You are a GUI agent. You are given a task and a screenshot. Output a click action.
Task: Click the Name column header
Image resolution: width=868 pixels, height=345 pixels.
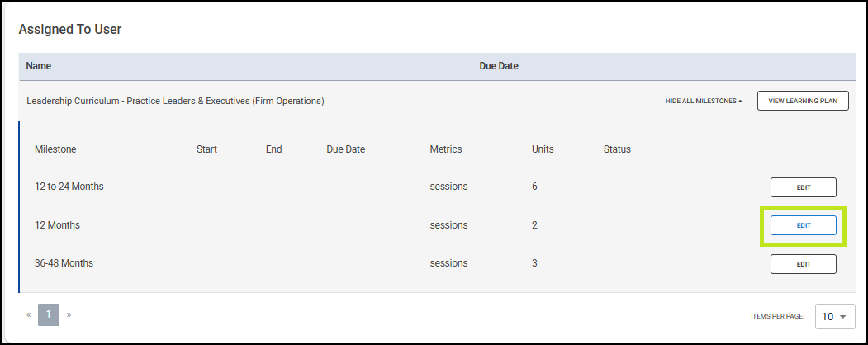39,65
